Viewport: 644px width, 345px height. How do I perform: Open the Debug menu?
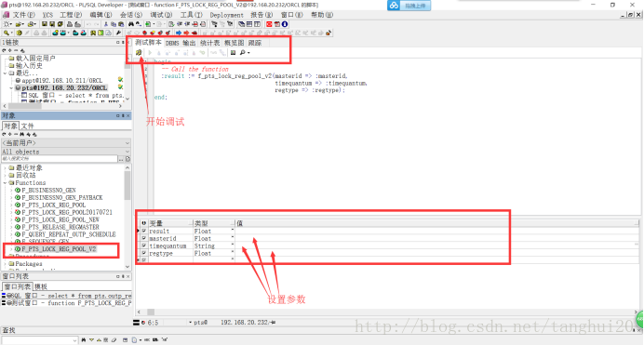(x=161, y=15)
